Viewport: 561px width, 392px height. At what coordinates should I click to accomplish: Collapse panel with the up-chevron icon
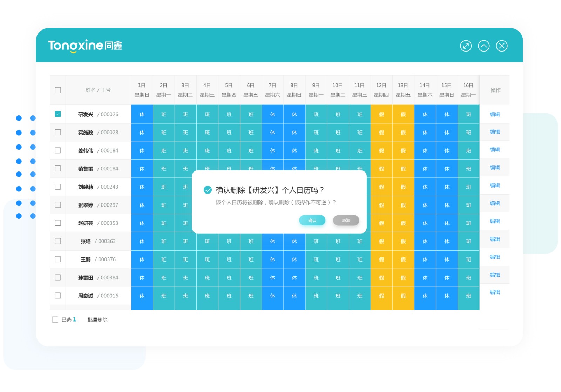(x=484, y=46)
